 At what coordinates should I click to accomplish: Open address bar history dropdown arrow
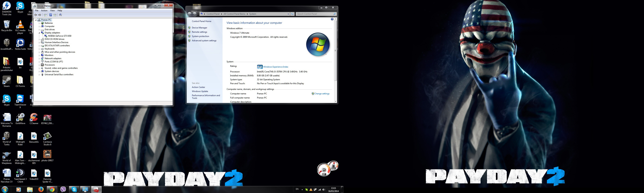(288, 14)
